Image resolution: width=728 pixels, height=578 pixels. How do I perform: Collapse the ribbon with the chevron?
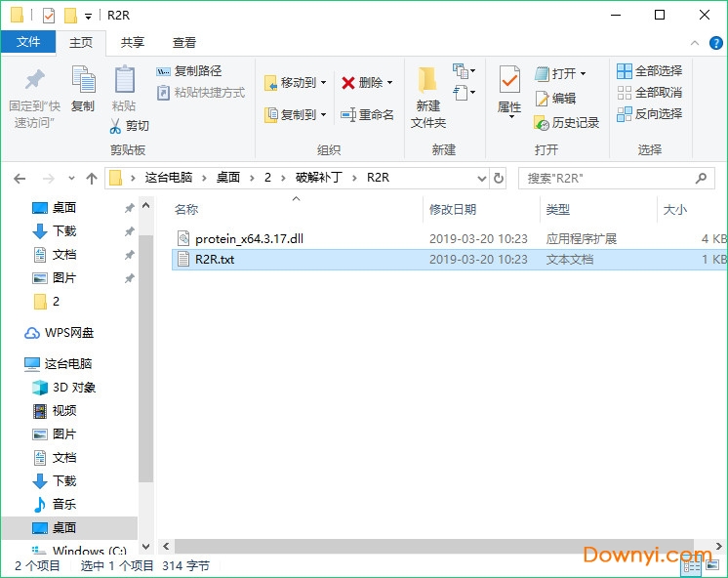(695, 43)
